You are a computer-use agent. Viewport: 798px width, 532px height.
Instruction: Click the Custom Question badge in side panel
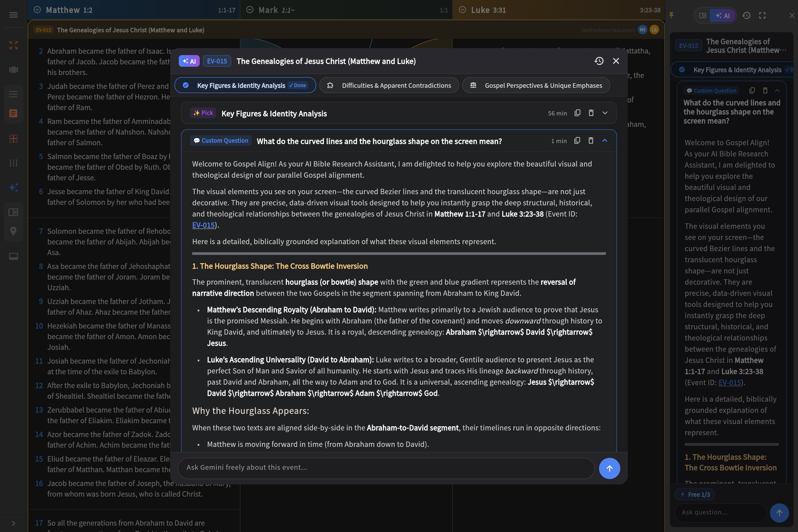pos(712,91)
